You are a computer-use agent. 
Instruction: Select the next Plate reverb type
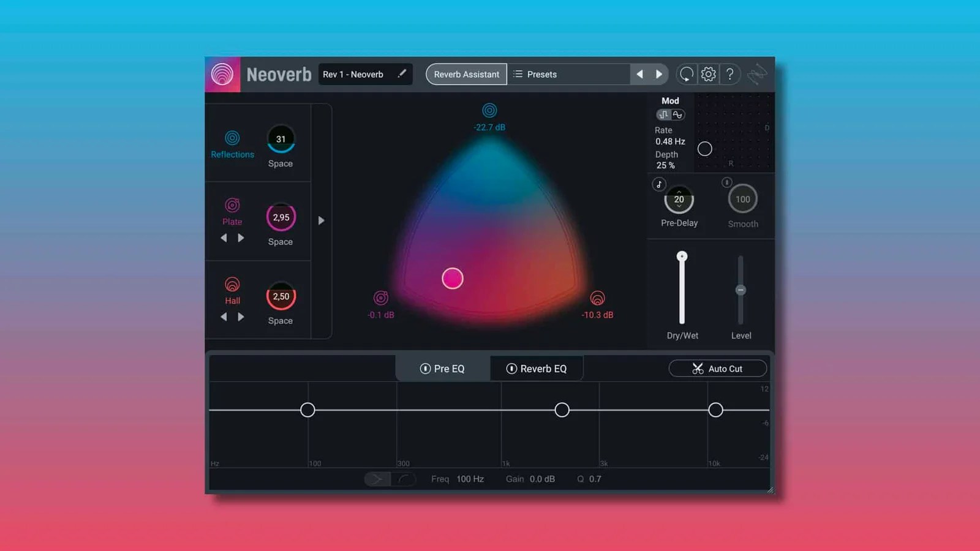point(241,238)
